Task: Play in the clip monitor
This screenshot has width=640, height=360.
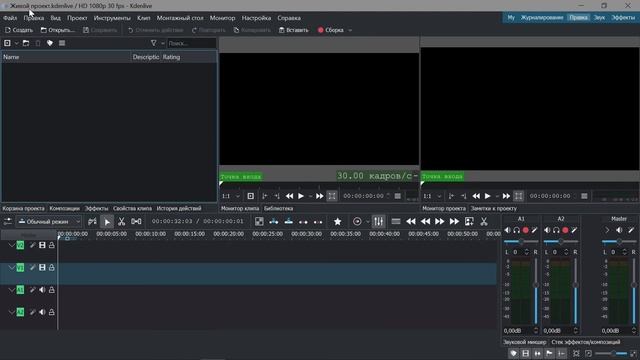Action: click(x=301, y=196)
